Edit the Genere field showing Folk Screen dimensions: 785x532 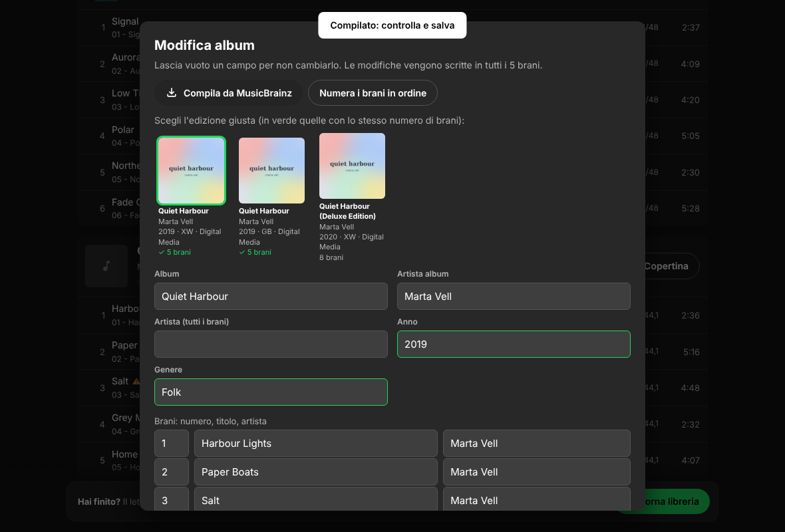(x=271, y=392)
